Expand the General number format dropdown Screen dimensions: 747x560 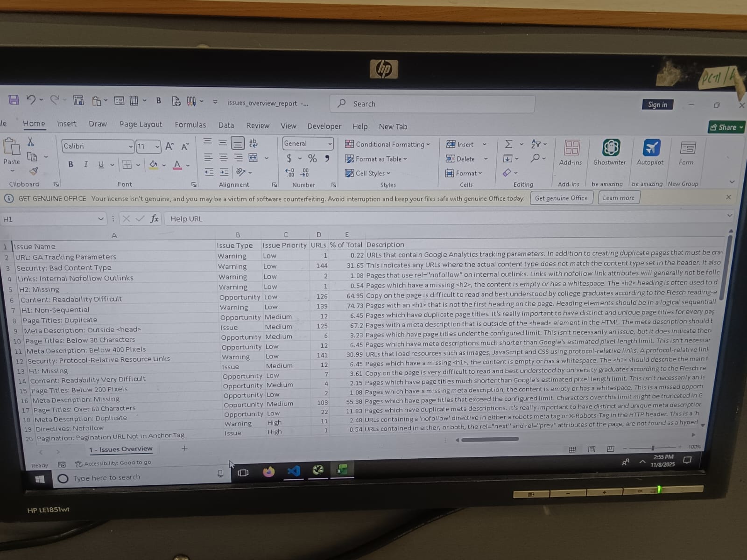tap(330, 144)
